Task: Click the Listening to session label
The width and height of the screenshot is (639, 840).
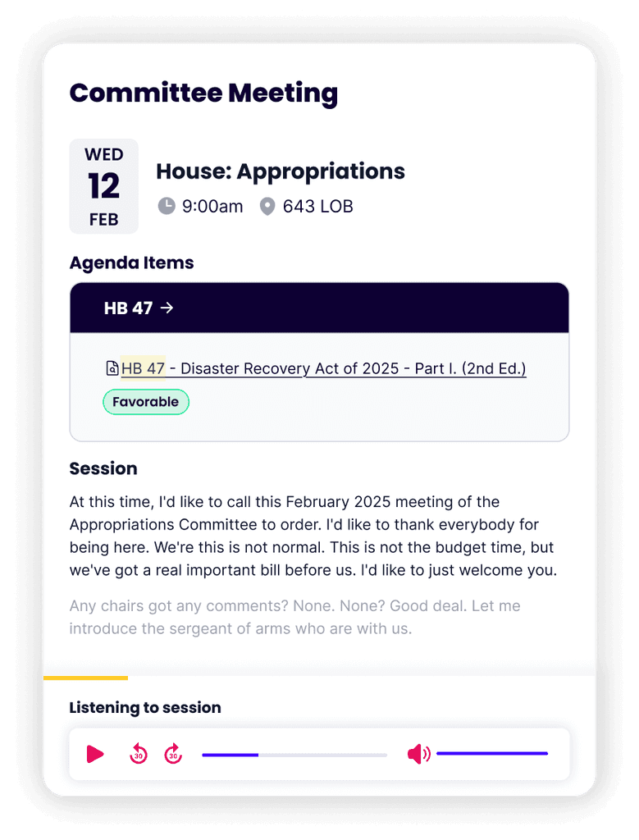Action: pos(144,707)
